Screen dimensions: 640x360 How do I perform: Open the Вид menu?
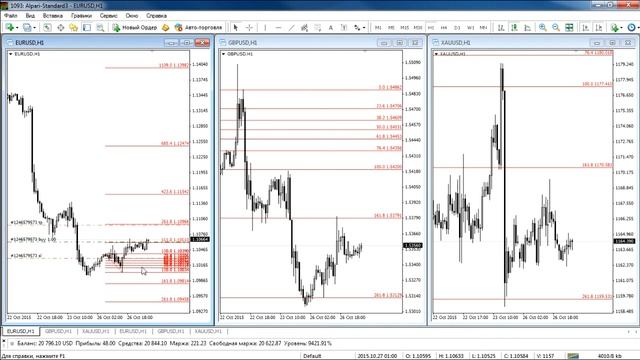(30, 16)
